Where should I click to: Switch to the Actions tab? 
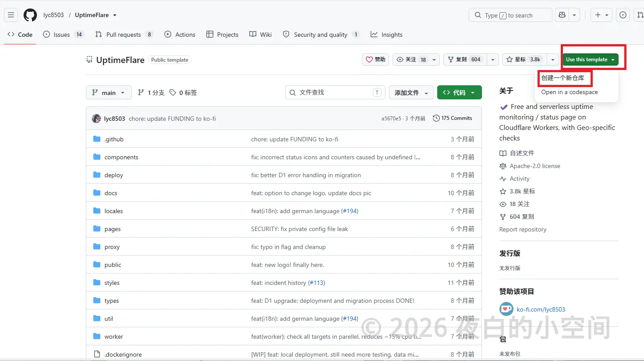pyautogui.click(x=180, y=35)
